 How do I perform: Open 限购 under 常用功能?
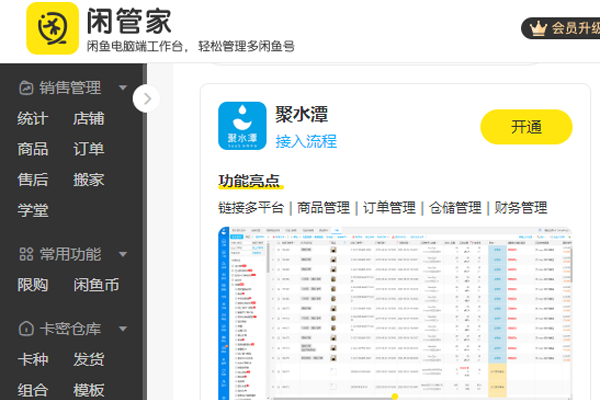tap(33, 285)
